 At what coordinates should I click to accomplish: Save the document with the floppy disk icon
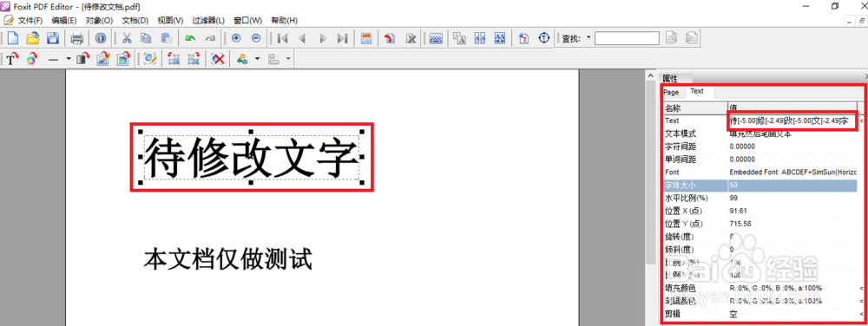click(53, 38)
